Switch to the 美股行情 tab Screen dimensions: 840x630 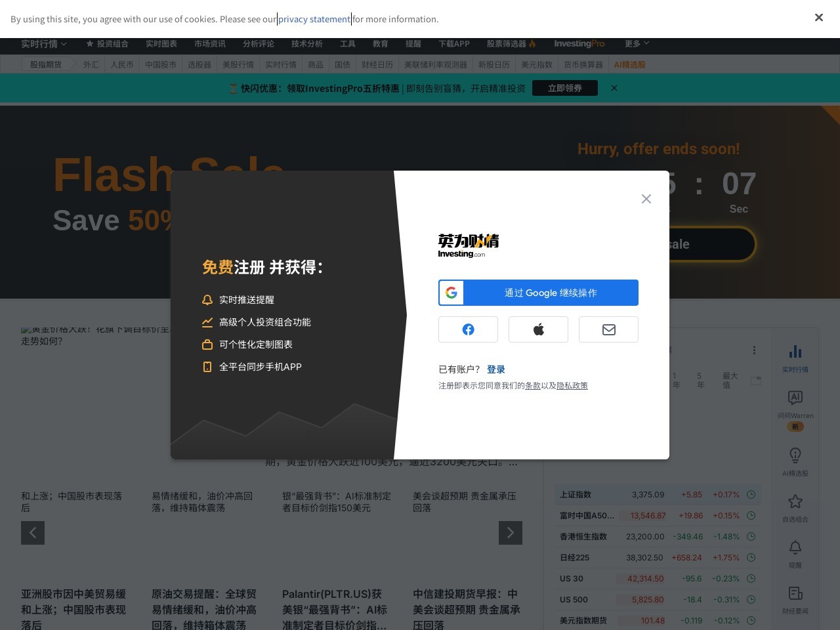click(238, 64)
